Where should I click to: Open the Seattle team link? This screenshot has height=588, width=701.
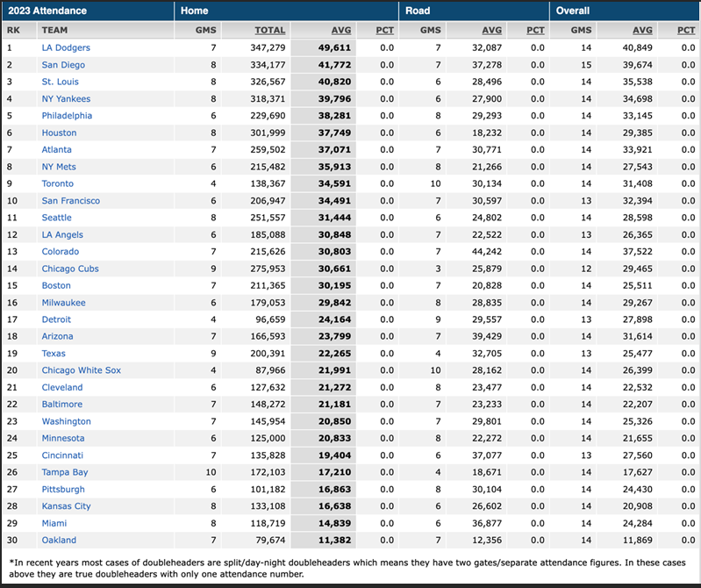pos(56,218)
